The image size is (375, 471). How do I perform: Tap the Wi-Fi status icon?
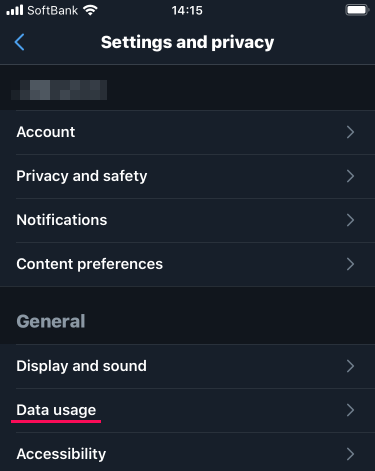tap(90, 10)
